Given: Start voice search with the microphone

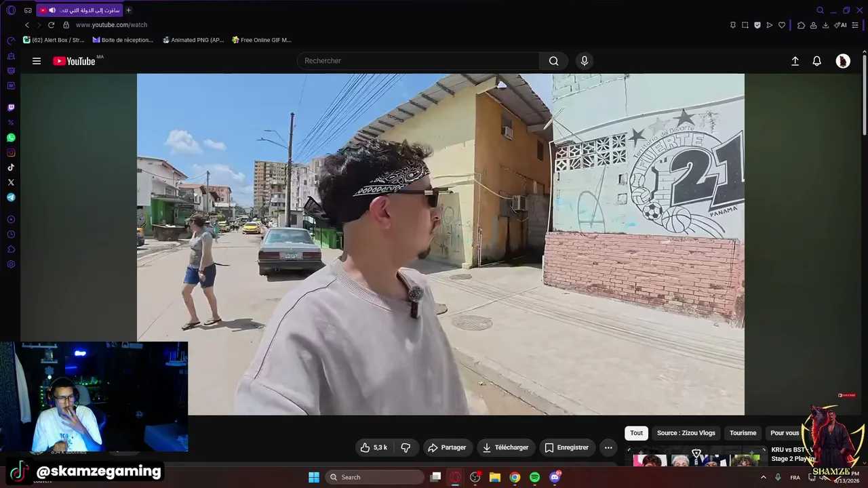Looking at the screenshot, I should point(585,61).
